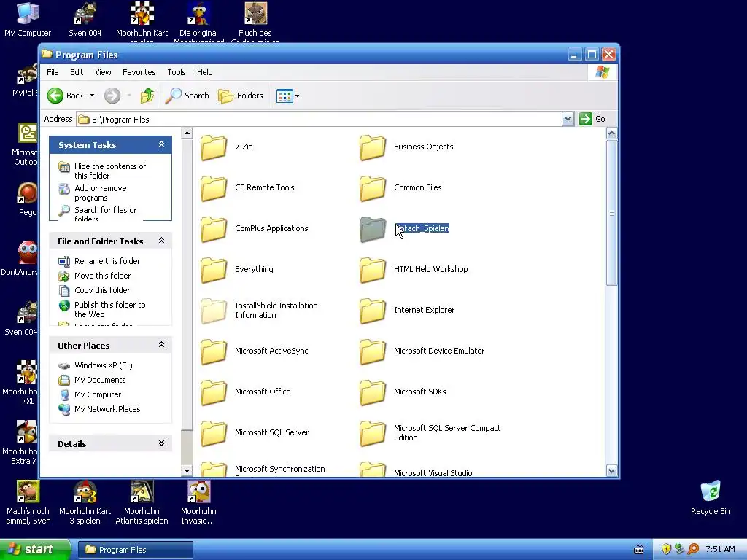747x560 pixels.
Task: Click the Start button
Action: [x=35, y=550]
